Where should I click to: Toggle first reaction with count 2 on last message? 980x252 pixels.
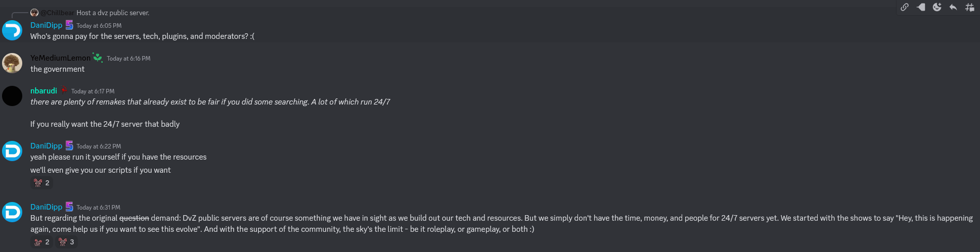tap(42, 242)
